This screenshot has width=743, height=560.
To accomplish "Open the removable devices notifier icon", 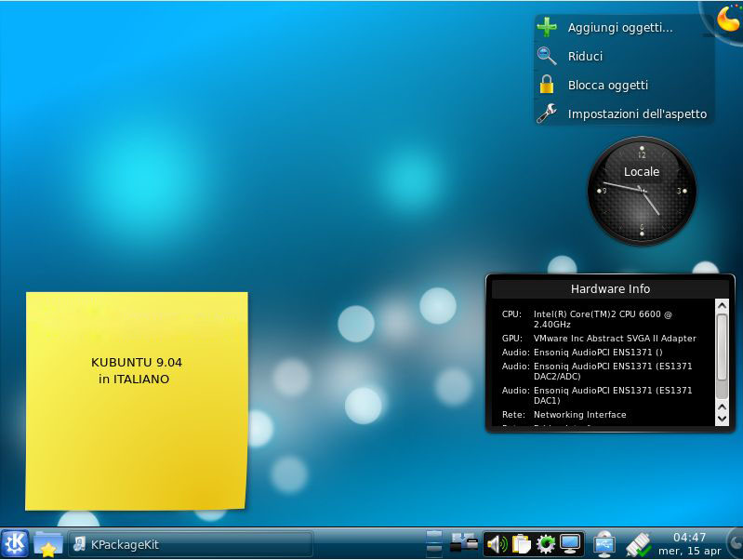I will [x=463, y=543].
